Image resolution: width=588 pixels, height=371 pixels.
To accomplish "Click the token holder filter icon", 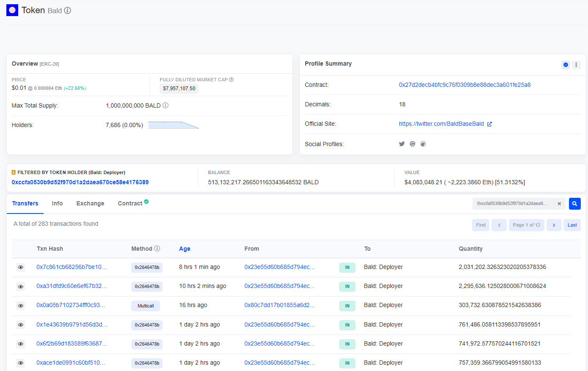I will [x=14, y=172].
